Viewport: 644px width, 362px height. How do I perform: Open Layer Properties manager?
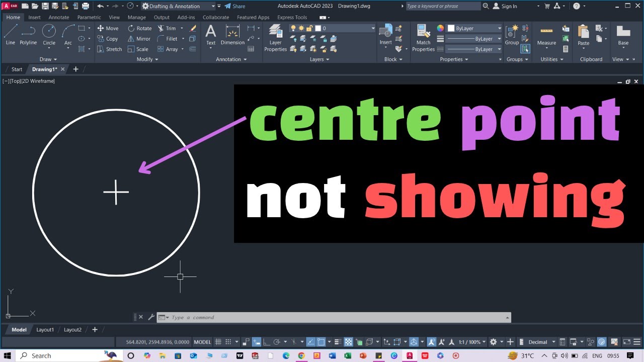tap(275, 38)
